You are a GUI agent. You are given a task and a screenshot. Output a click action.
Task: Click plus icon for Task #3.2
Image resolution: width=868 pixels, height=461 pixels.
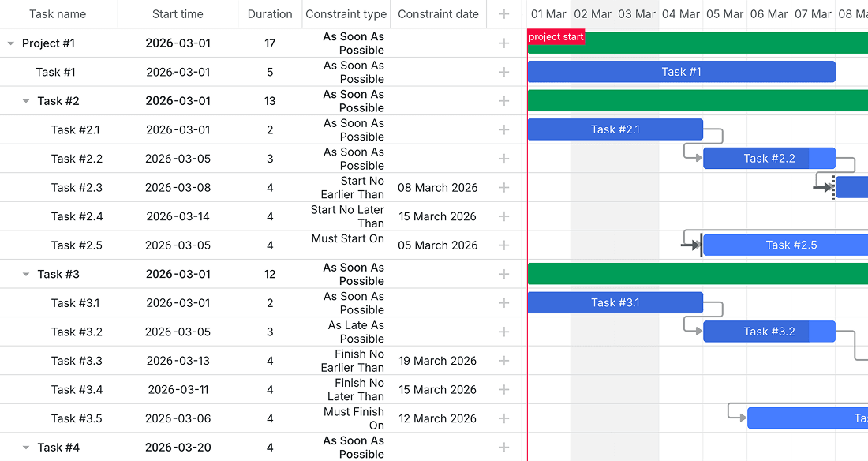point(503,332)
